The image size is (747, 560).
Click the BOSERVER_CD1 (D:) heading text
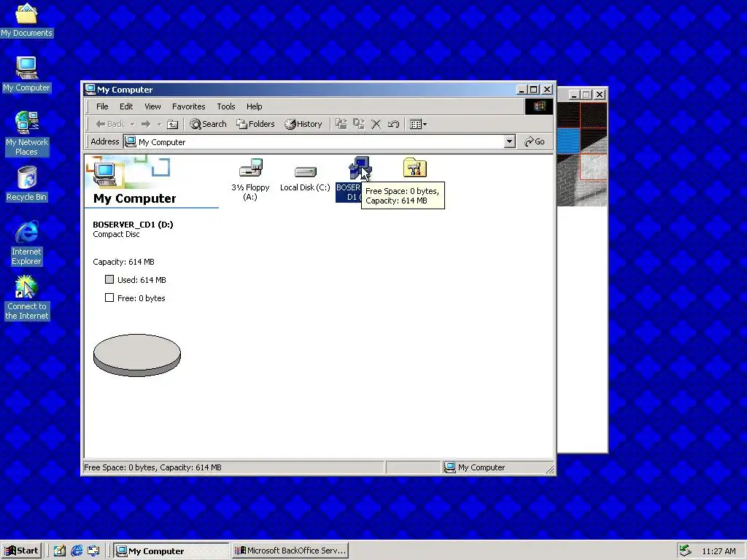133,225
